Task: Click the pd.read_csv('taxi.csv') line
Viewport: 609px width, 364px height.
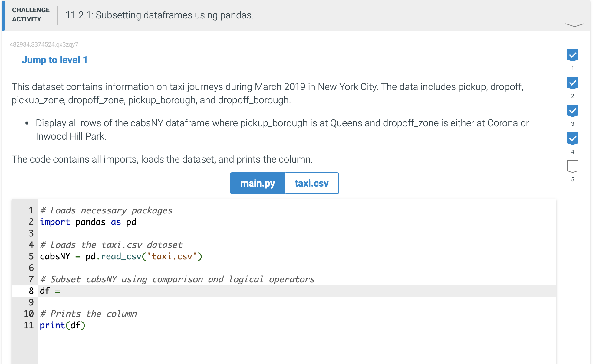Action: 121,256
